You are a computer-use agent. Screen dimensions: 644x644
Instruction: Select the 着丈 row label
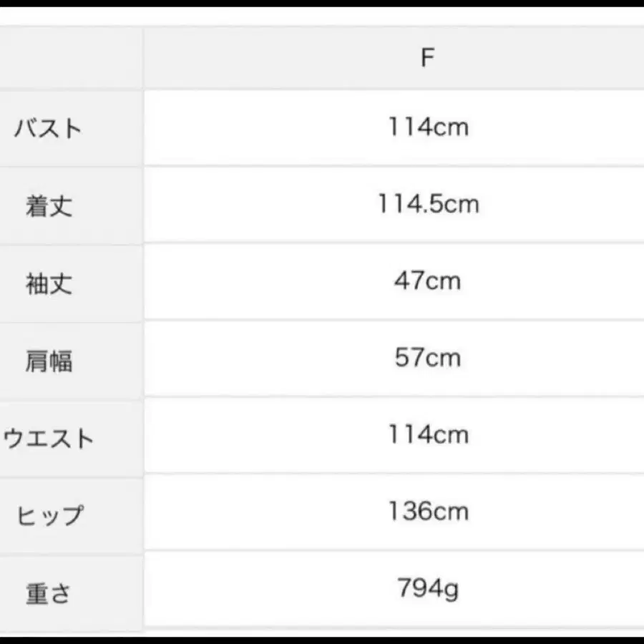point(49,207)
